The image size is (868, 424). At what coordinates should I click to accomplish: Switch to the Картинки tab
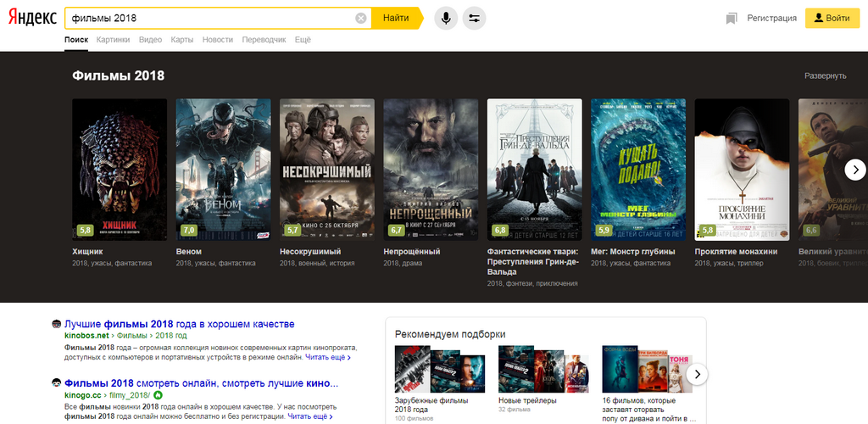pos(113,40)
